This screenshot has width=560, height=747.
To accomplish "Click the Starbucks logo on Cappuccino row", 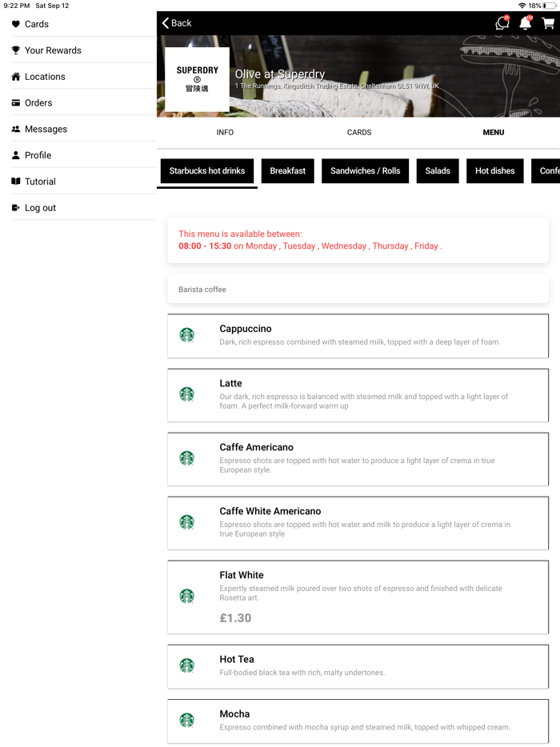I will pos(187,335).
